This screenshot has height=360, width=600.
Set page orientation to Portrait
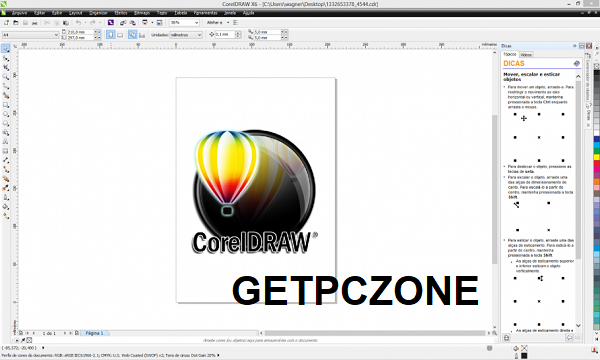pyautogui.click(x=111, y=35)
